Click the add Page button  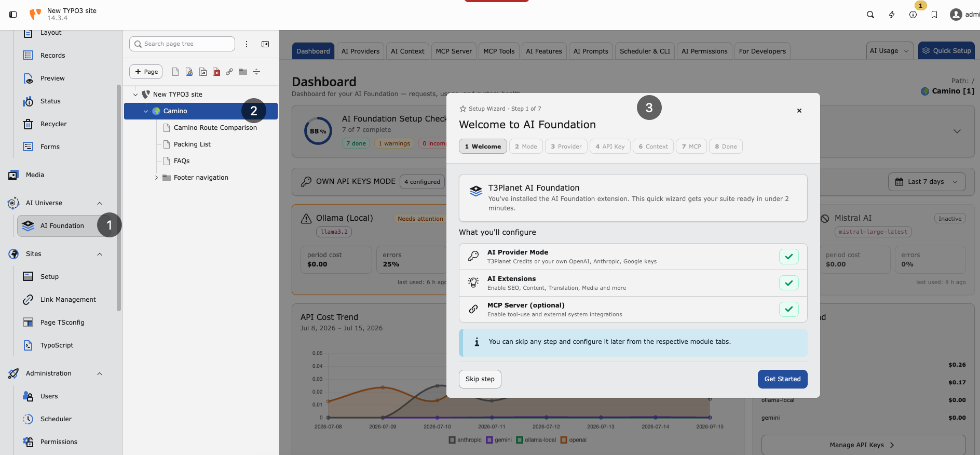[146, 72]
